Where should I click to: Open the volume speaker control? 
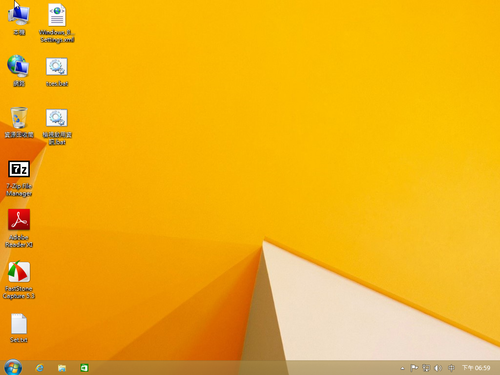[x=438, y=368]
